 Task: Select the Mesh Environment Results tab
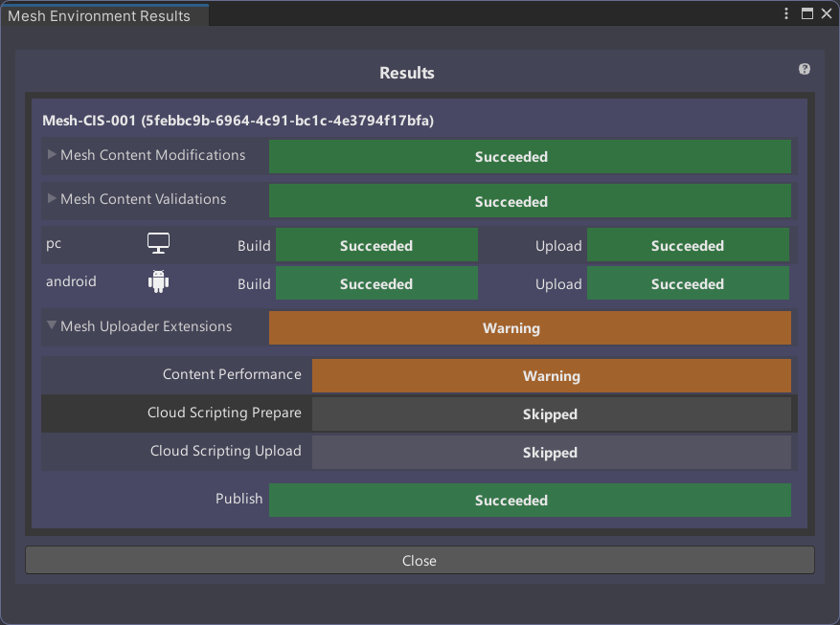[100, 15]
